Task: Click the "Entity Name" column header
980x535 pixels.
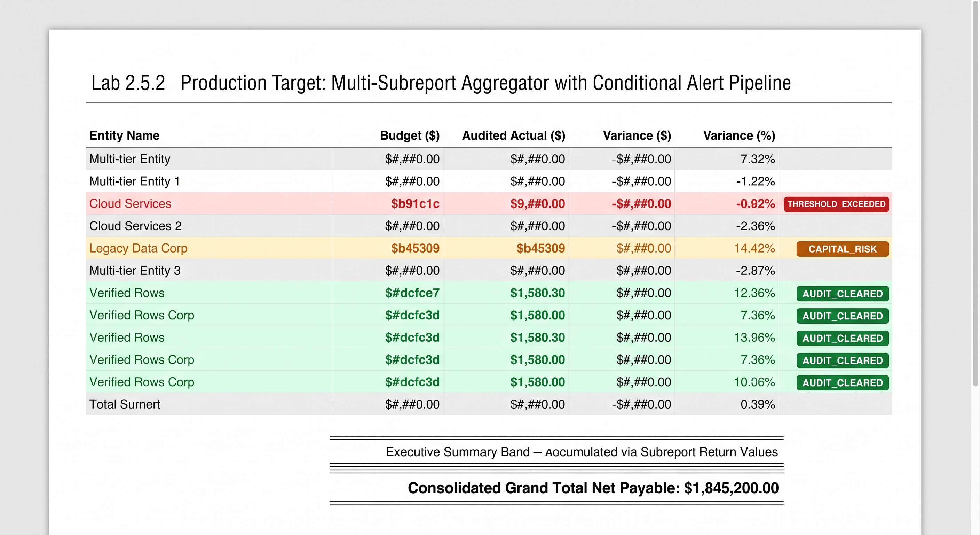Action: pos(124,135)
